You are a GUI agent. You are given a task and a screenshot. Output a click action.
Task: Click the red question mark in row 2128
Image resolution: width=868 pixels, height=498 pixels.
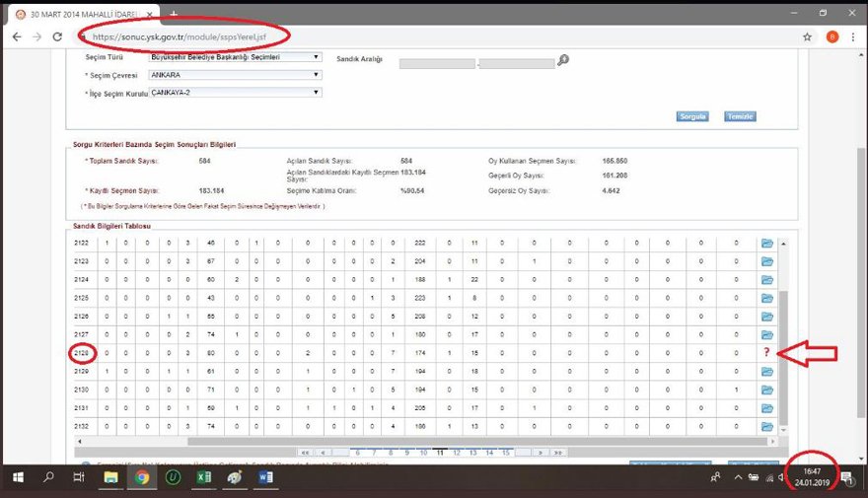click(766, 353)
